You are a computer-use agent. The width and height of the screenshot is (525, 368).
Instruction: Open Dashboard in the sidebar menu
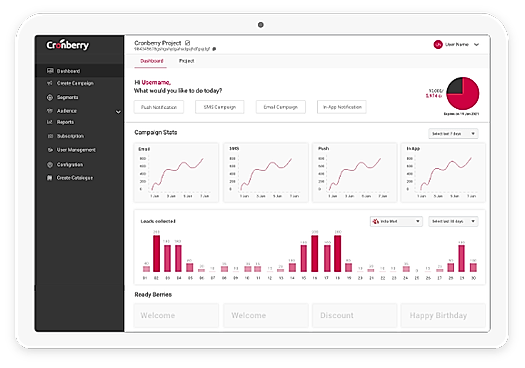point(79,71)
